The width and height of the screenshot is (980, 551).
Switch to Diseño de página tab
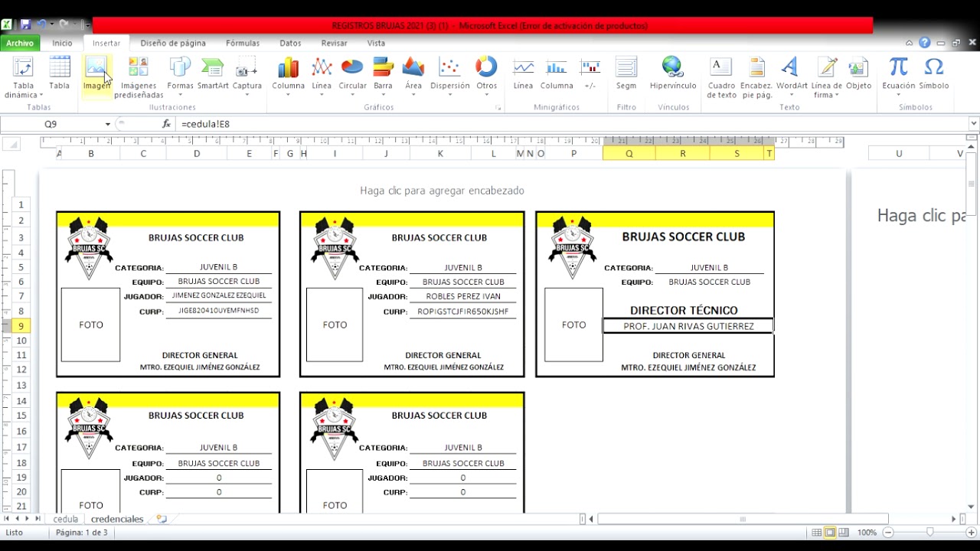[173, 44]
